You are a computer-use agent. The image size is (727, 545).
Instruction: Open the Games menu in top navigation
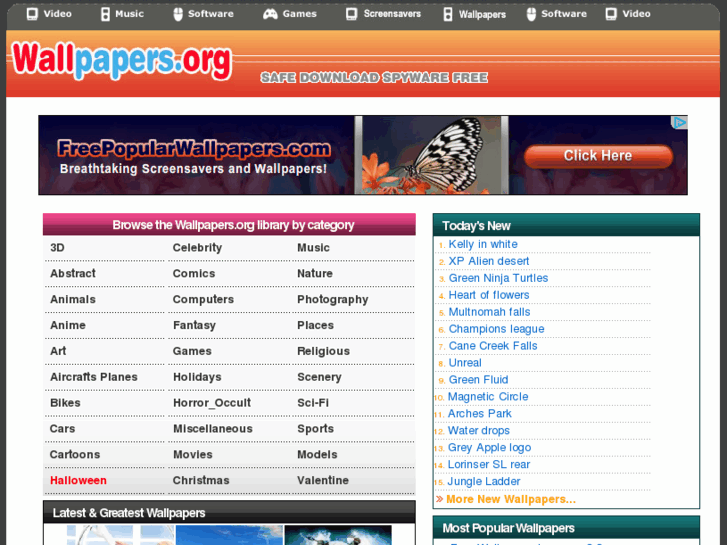[x=300, y=14]
